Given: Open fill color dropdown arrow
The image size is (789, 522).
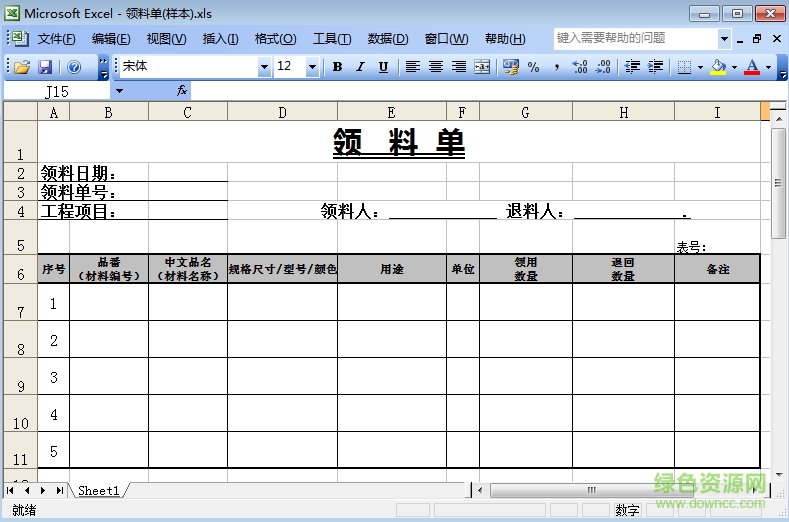Looking at the screenshot, I should pyautogui.click(x=734, y=67).
